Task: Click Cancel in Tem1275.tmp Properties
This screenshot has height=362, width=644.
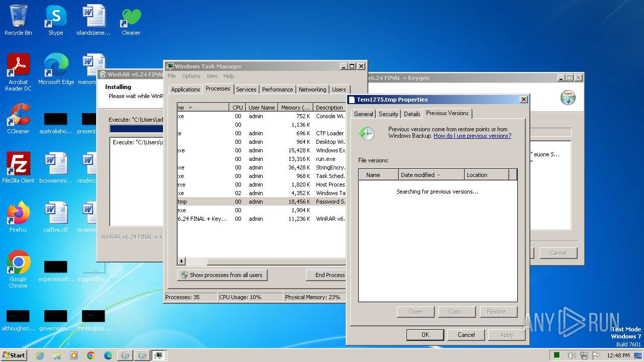Action: point(466,335)
